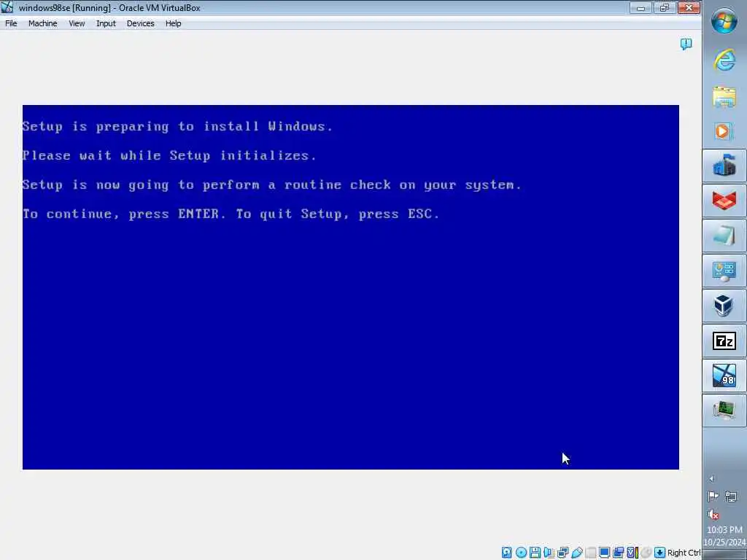Open the Devices menu
The width and height of the screenshot is (747, 560).
coord(140,23)
